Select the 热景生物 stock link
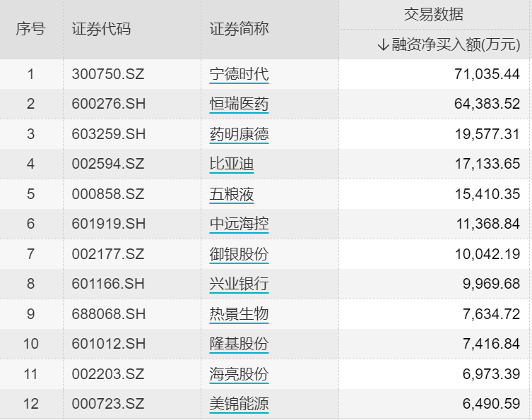 (239, 314)
